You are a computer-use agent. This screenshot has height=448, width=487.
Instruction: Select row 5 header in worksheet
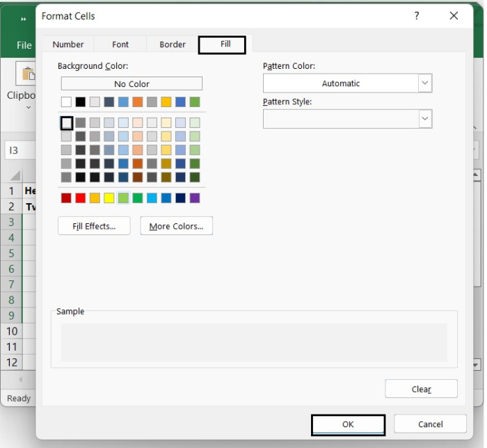point(12,253)
